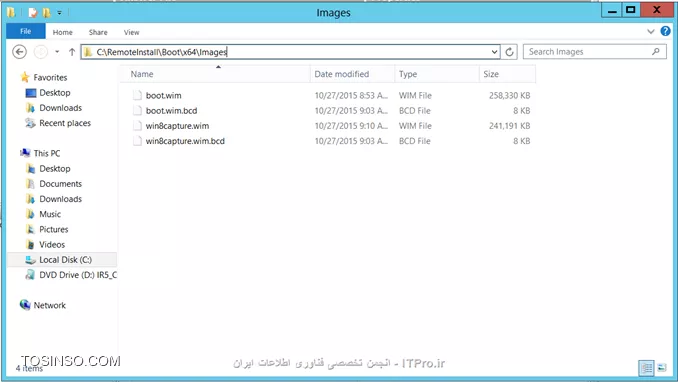Viewport: 678px width, 382px height.
Task: Open the Share ribbon tab
Action: [98, 32]
